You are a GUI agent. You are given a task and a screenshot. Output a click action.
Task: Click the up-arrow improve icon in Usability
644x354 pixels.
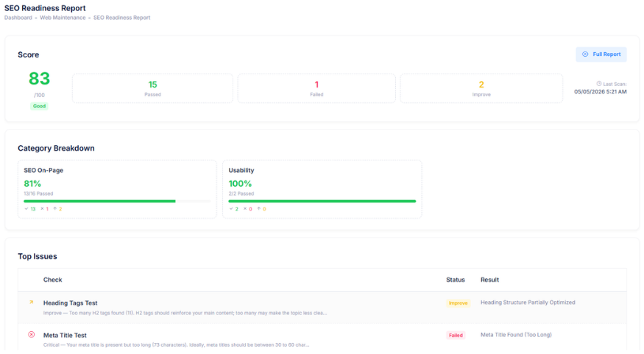[x=259, y=208]
